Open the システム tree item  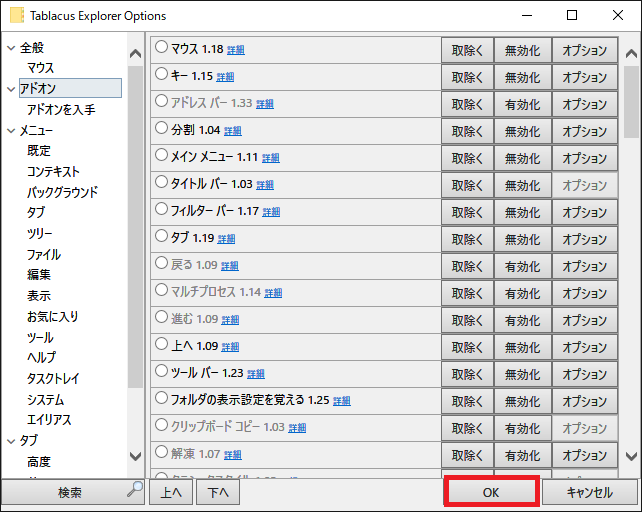[x=45, y=400]
